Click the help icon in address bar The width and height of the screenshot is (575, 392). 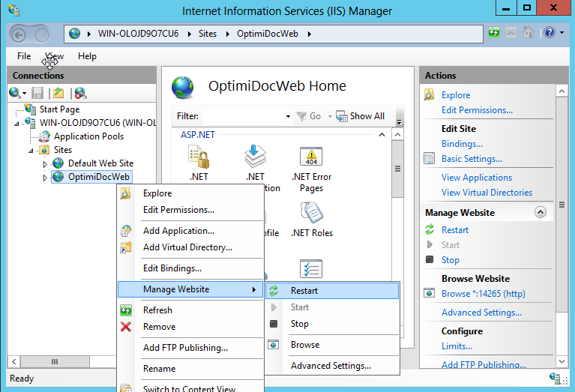[549, 34]
